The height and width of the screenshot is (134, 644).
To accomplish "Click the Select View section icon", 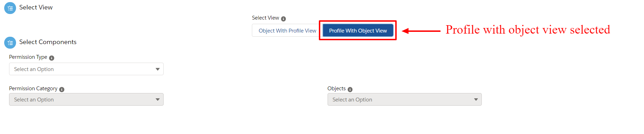I will pos(10,8).
